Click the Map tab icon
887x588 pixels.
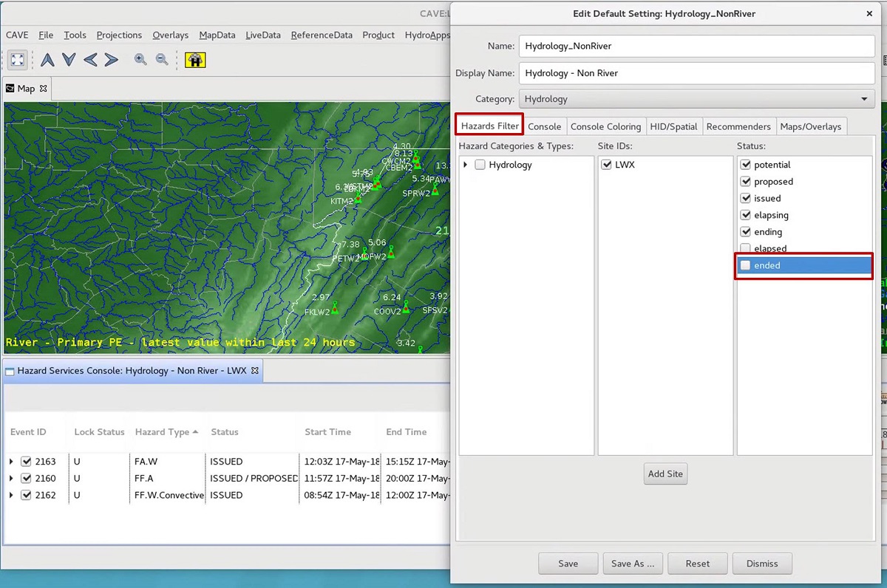coord(10,89)
